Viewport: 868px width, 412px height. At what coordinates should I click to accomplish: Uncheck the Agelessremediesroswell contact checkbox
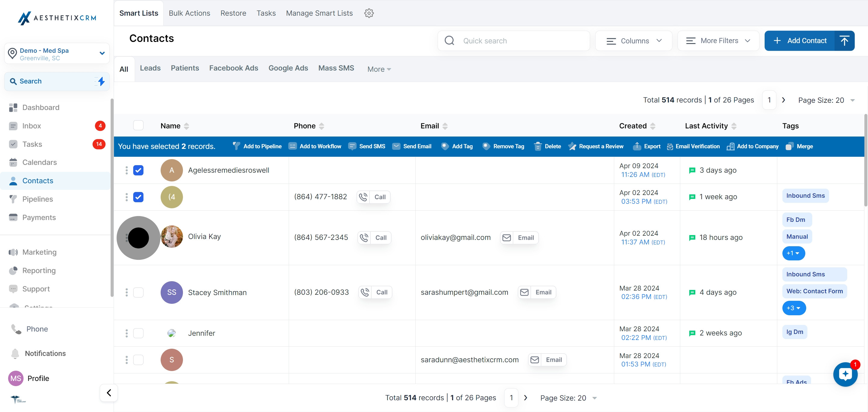138,170
